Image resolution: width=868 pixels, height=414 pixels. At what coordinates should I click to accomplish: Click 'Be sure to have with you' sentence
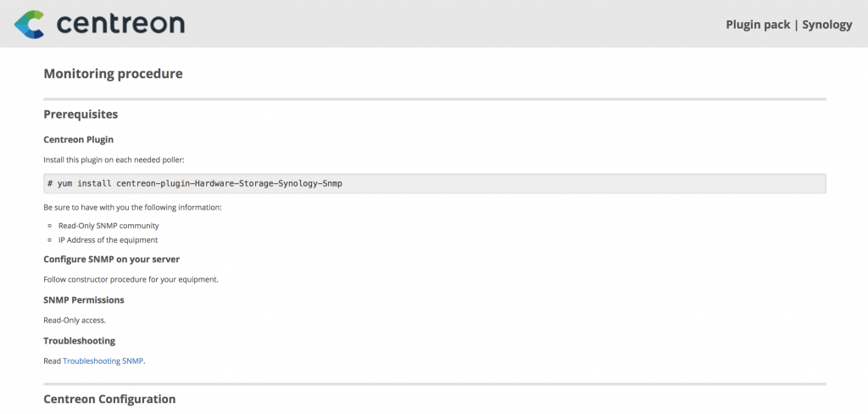[132, 207]
